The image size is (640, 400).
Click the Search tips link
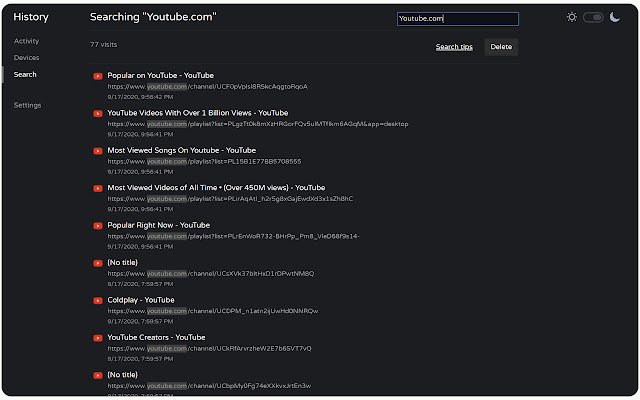click(x=454, y=47)
